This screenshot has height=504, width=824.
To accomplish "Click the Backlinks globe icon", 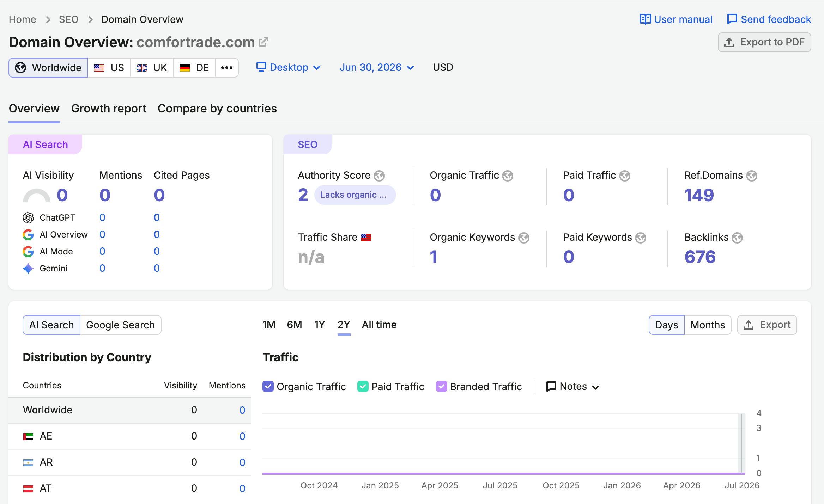I will tap(737, 238).
